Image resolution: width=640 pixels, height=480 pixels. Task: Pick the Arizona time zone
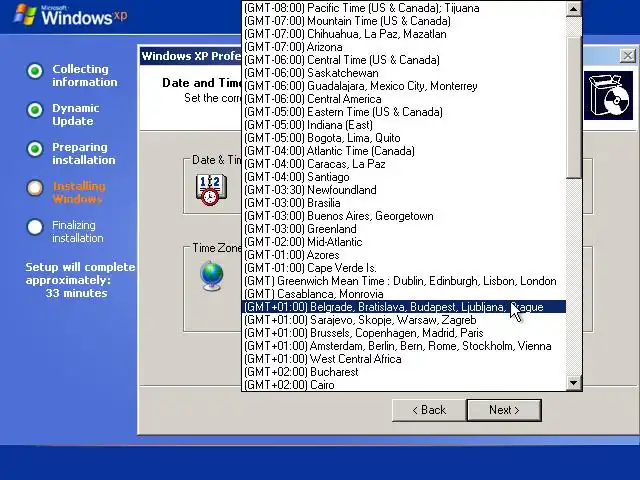pos(404,47)
